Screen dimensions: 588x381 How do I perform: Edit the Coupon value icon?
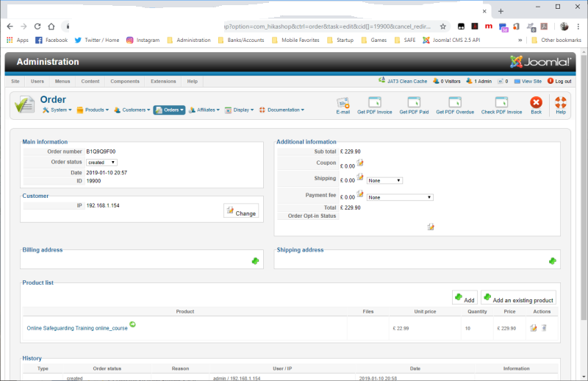[x=360, y=163]
